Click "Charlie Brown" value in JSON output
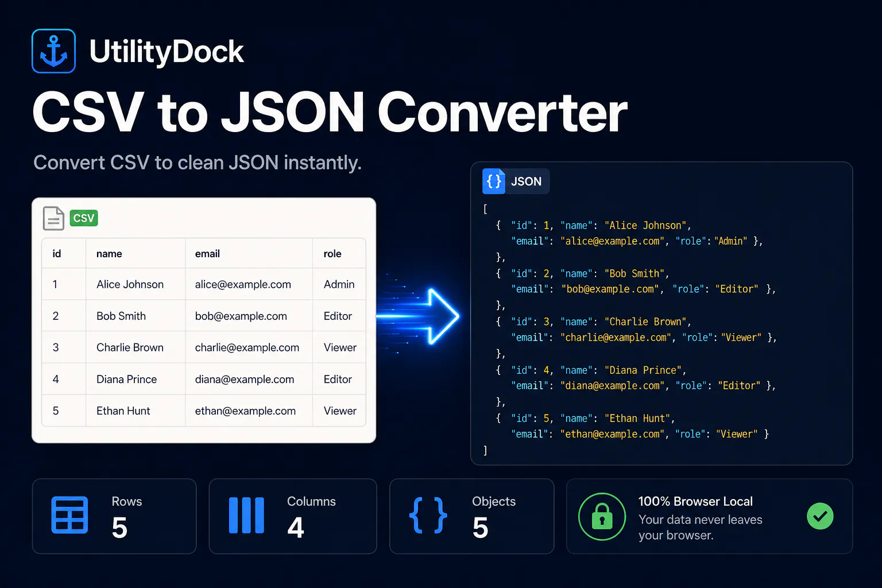Screen dimensions: 882x588 [x=645, y=322]
